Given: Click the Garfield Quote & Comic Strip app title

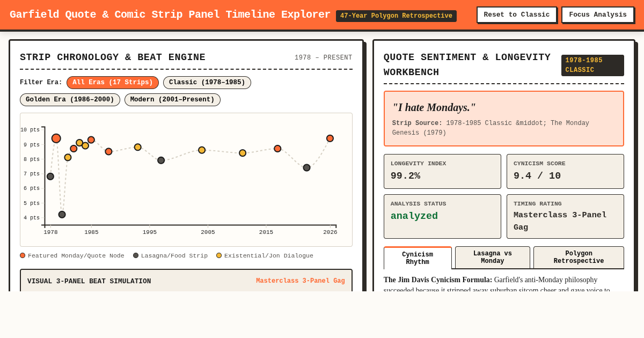Looking at the screenshot, I should pos(170,14).
